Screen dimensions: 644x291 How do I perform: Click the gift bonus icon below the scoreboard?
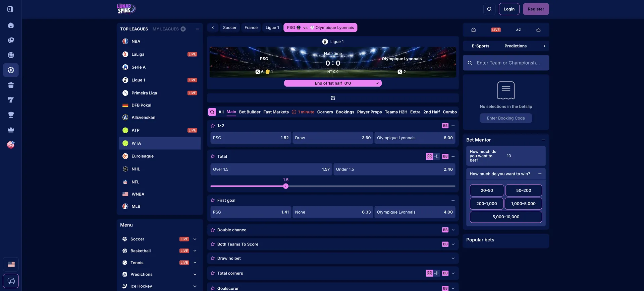coord(333,98)
